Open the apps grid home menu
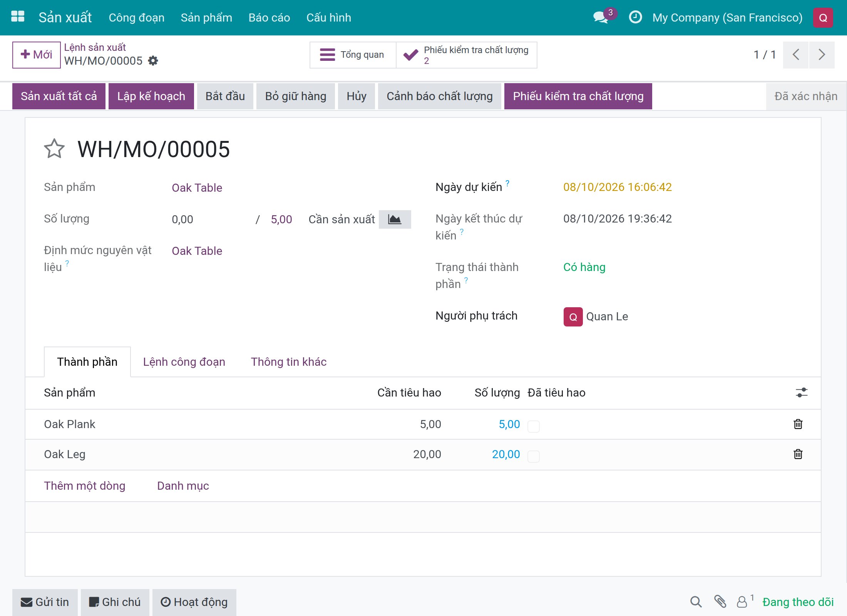Viewport: 847px width, 616px height. pos(18,17)
